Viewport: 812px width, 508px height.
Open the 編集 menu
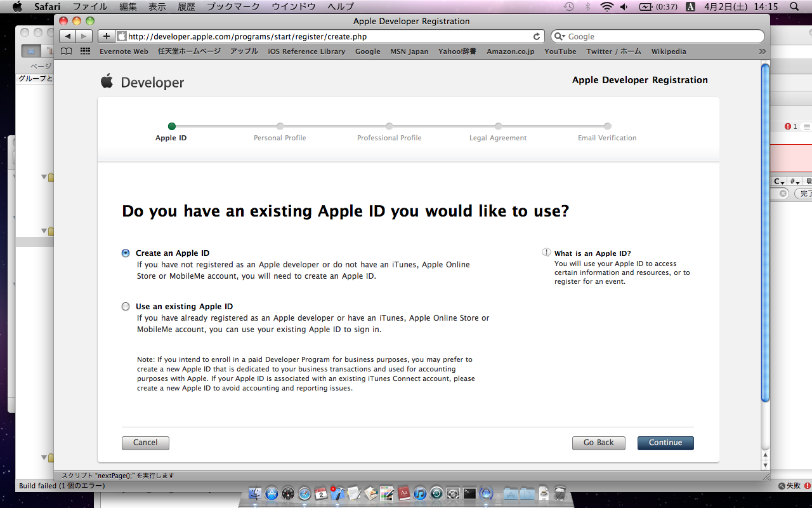128,6
